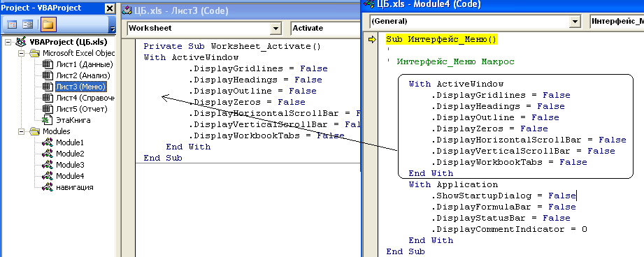Select Лист3 (Меню) in project tree

click(81, 87)
